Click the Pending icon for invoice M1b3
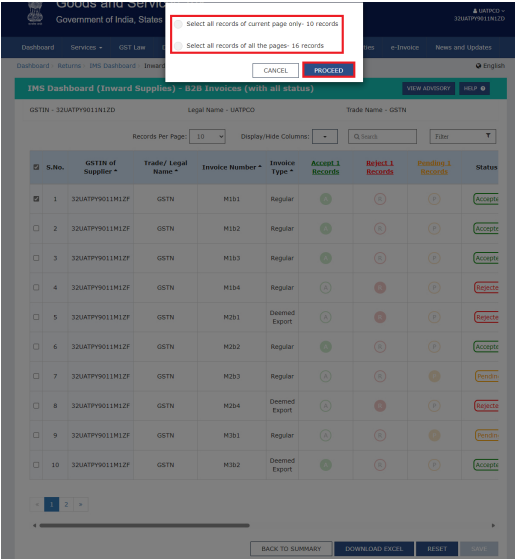 tap(434, 258)
